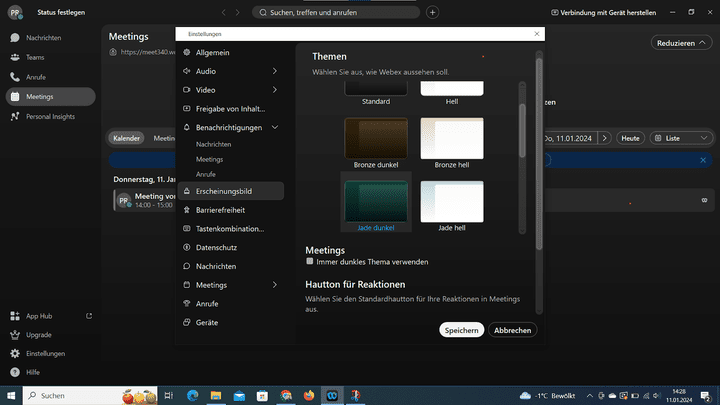Image resolution: width=720 pixels, height=405 pixels.
Task: Open File Explorer from the taskbar
Action: click(x=216, y=395)
